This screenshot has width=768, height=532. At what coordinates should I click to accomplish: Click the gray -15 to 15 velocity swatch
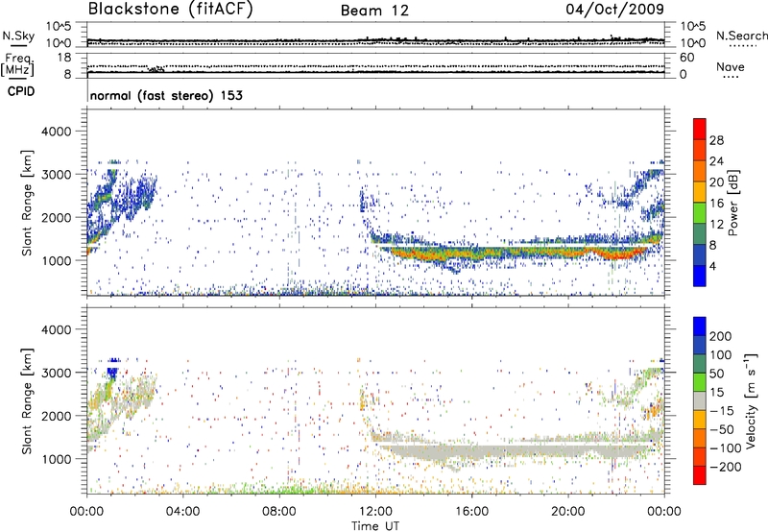click(x=700, y=400)
